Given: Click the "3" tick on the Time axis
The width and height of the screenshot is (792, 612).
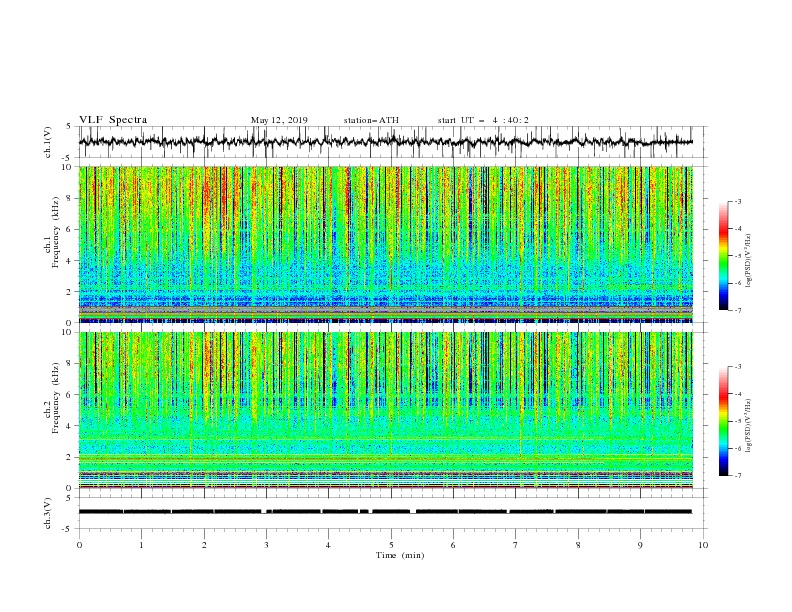Looking at the screenshot, I should pos(266,545).
